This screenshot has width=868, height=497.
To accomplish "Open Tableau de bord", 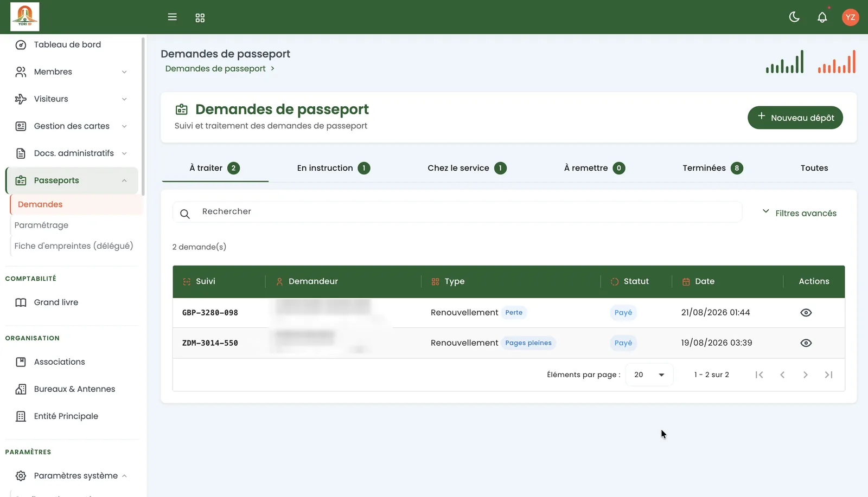I will (x=67, y=44).
